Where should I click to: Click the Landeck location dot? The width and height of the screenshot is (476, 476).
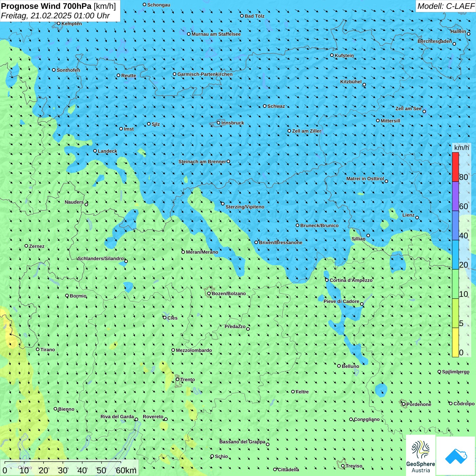[x=95, y=151]
